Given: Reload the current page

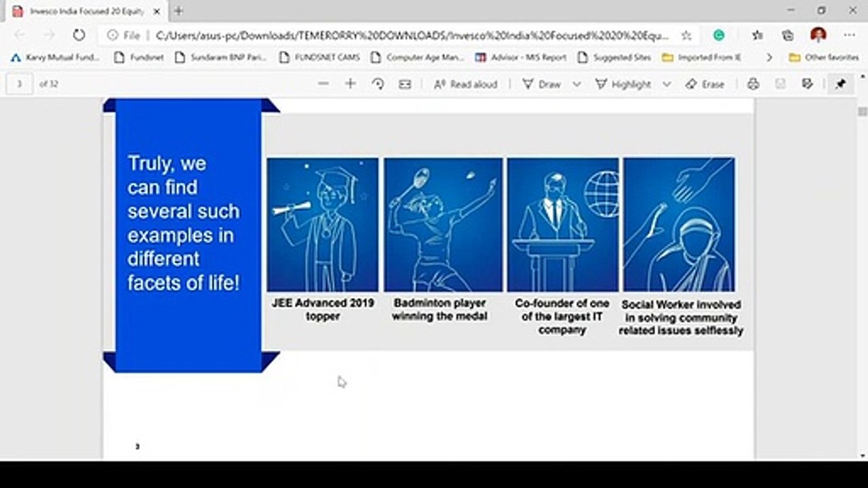Looking at the screenshot, I should (x=79, y=35).
